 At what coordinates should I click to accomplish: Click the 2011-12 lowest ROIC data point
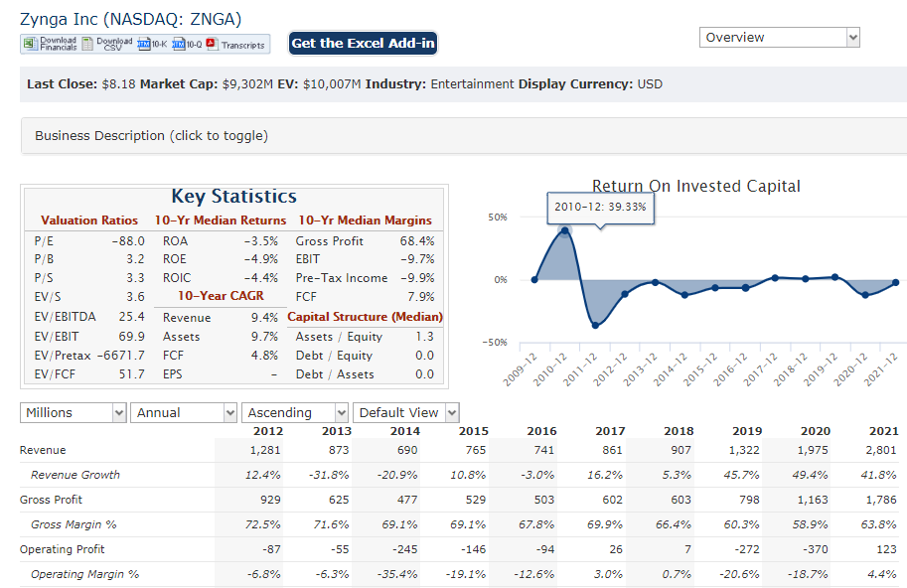595,326
